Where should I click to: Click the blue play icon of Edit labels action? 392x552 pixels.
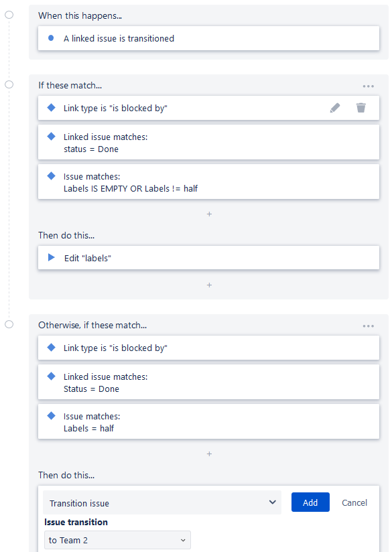point(52,257)
